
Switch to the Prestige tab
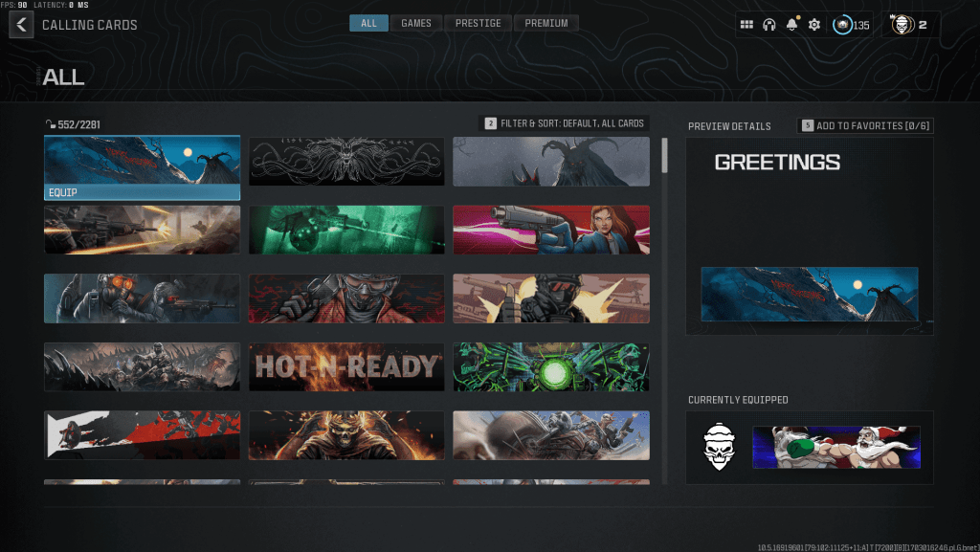[x=479, y=23]
